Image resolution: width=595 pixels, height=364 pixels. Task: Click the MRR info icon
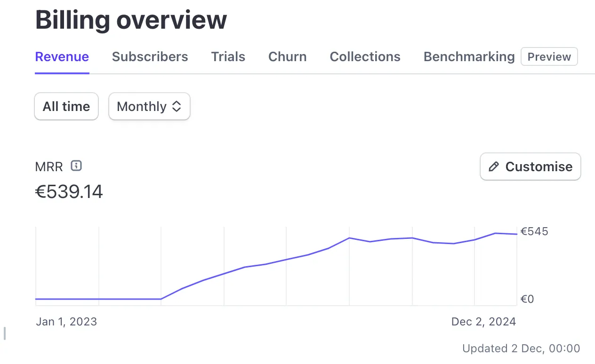(76, 166)
